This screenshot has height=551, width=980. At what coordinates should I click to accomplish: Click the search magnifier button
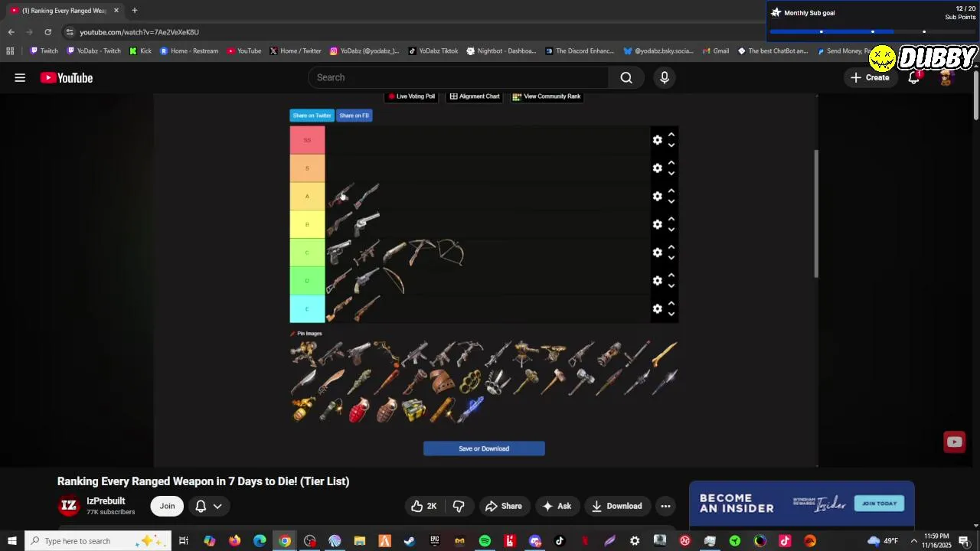[626, 77]
